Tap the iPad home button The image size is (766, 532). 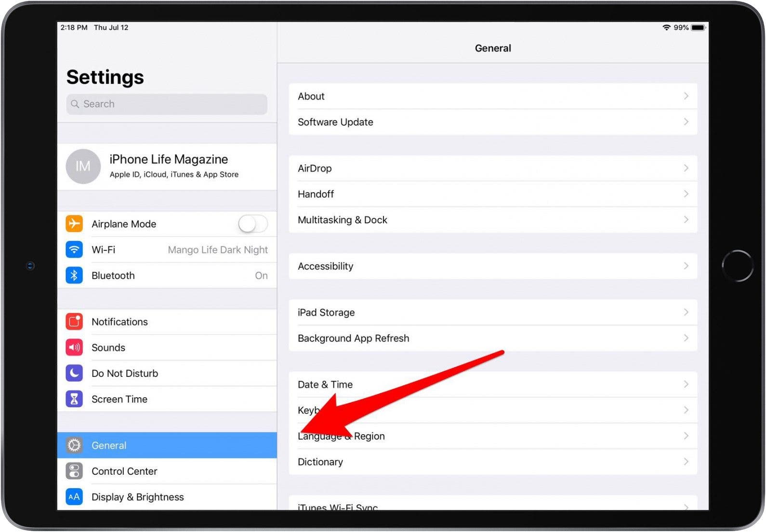738,265
